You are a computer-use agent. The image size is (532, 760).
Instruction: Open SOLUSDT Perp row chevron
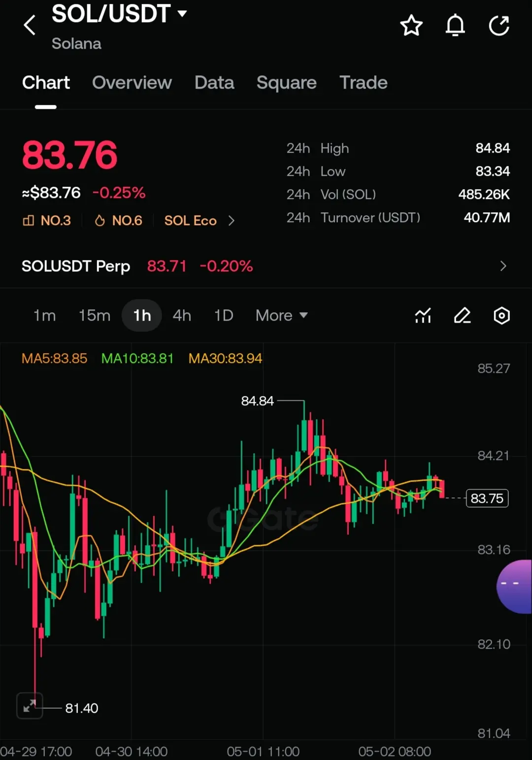(503, 266)
